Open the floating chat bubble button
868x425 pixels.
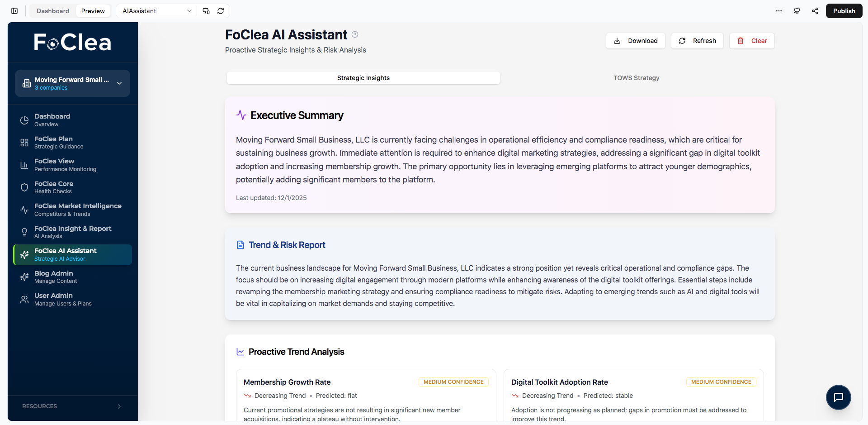click(x=838, y=397)
